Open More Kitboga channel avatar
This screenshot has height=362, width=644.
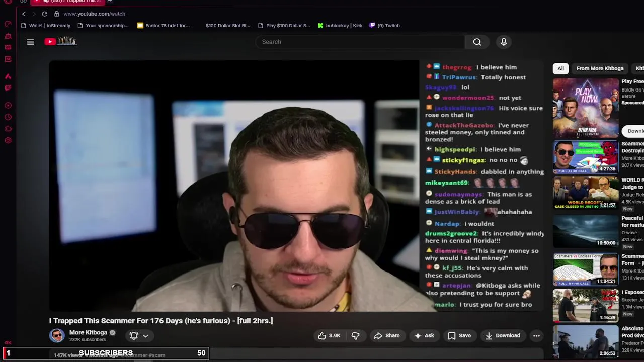[57, 335]
